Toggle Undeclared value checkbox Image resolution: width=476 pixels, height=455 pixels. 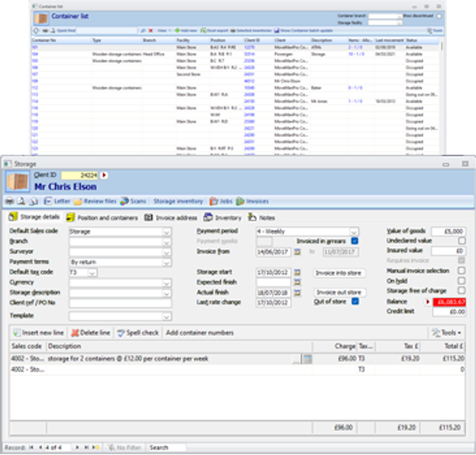pyautogui.click(x=462, y=241)
